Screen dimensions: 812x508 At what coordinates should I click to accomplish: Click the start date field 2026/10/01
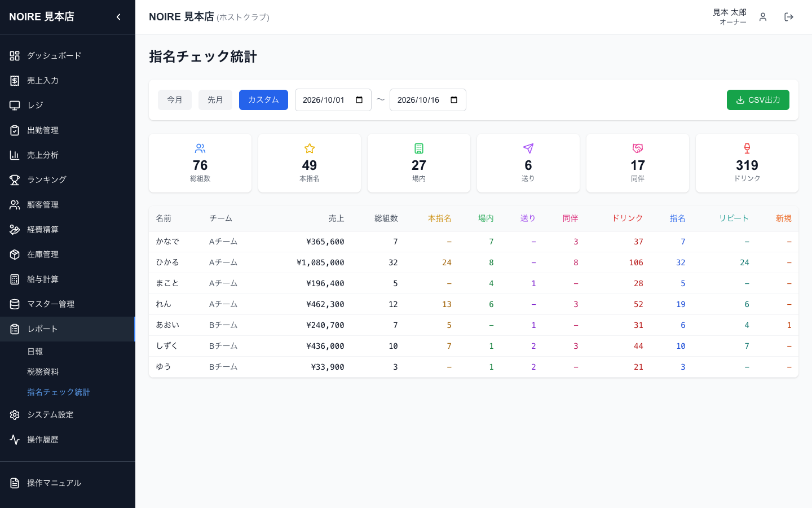tap(333, 100)
